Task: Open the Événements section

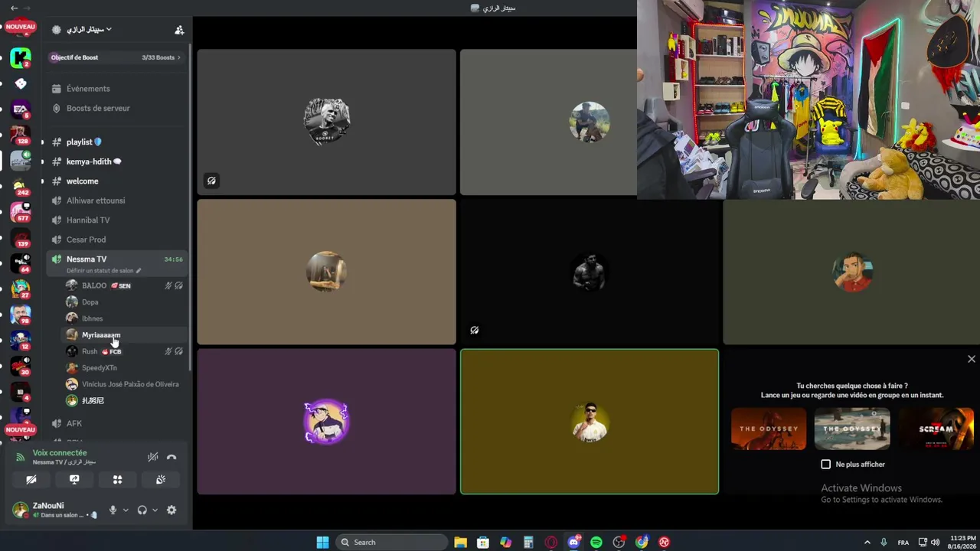Action: [x=117, y=89]
